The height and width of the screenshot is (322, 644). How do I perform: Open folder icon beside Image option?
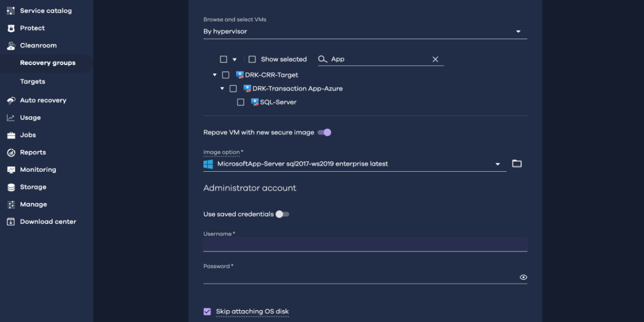(x=516, y=164)
